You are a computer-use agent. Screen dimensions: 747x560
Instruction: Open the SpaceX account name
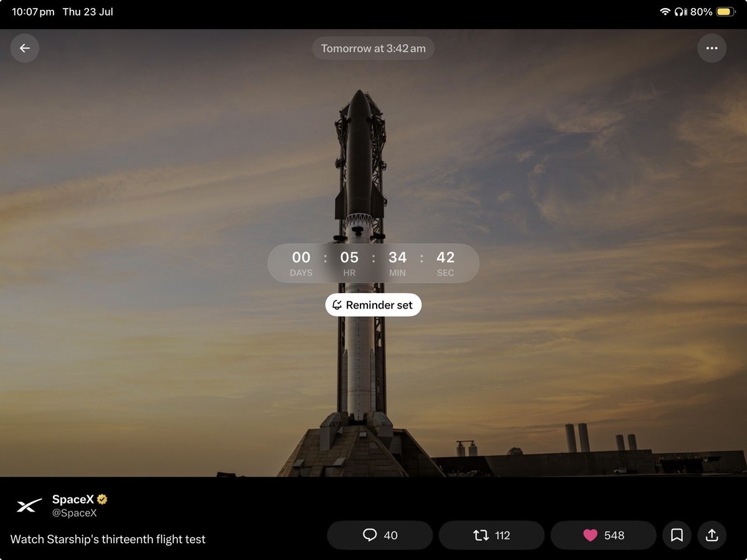(x=73, y=499)
